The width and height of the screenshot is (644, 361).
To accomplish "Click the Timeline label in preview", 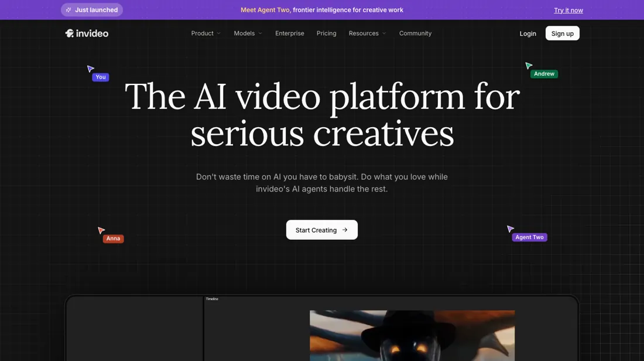I will pyautogui.click(x=212, y=299).
